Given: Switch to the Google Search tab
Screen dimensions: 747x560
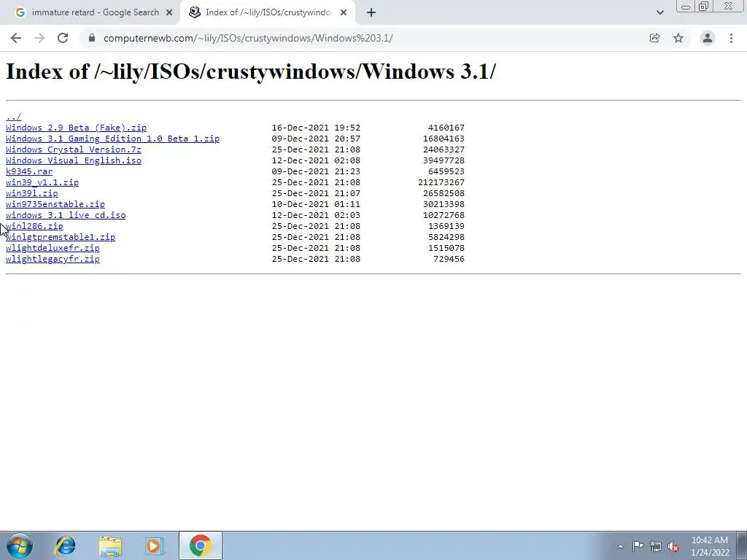Looking at the screenshot, I should (90, 13).
